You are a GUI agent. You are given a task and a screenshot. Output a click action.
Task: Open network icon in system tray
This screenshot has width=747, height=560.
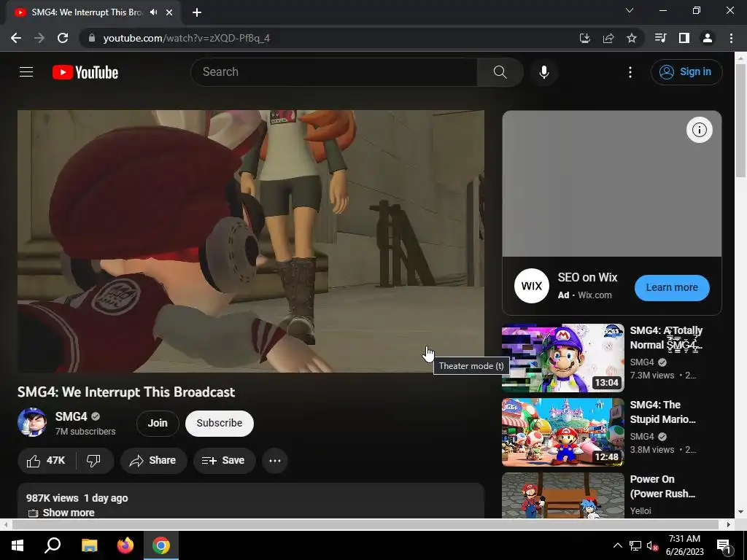click(x=635, y=545)
